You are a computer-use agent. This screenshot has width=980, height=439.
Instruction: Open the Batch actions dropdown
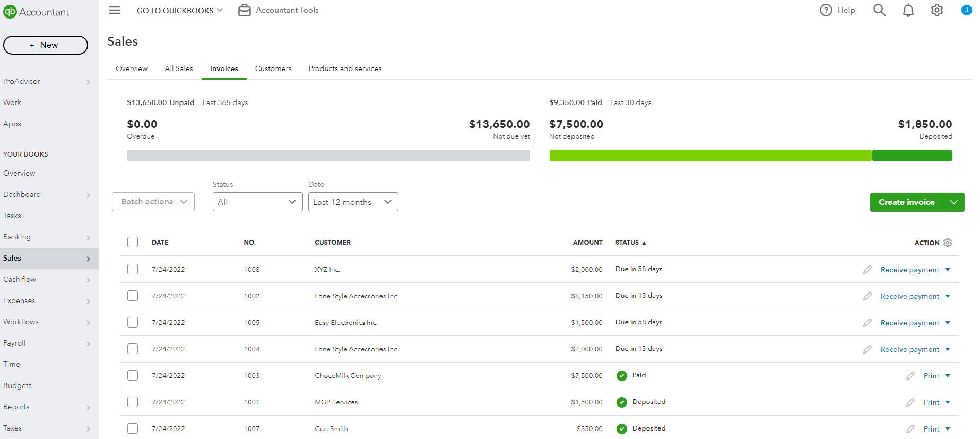(x=153, y=202)
